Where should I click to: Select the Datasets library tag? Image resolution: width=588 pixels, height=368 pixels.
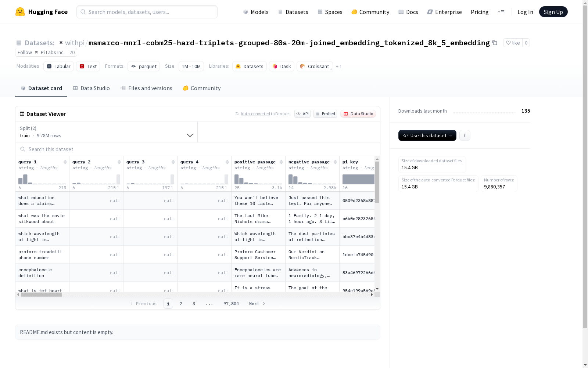(x=250, y=66)
